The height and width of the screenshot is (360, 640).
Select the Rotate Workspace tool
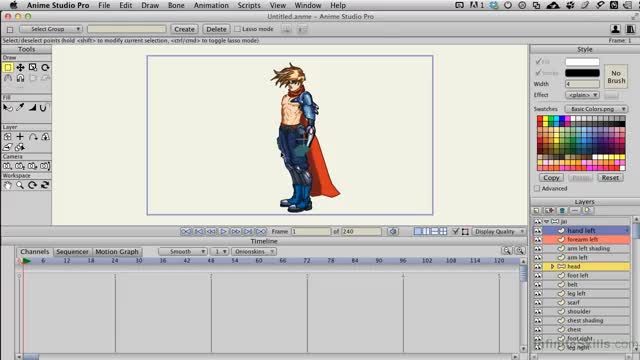[32, 185]
